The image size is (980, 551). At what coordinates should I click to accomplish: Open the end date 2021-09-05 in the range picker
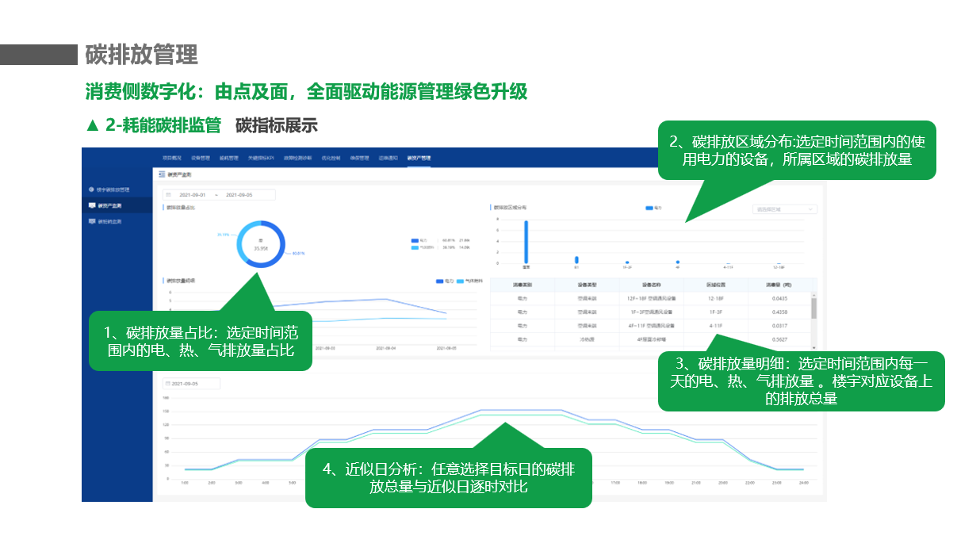[239, 195]
